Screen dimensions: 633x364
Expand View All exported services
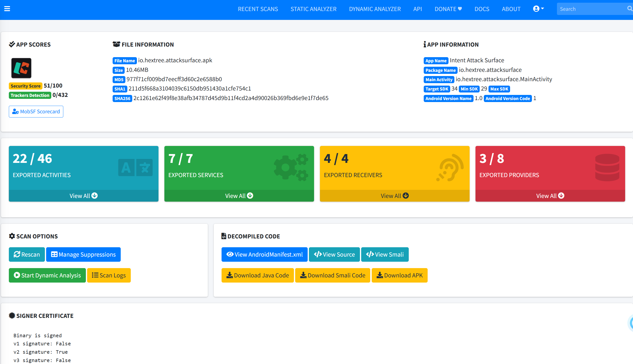[x=239, y=196]
